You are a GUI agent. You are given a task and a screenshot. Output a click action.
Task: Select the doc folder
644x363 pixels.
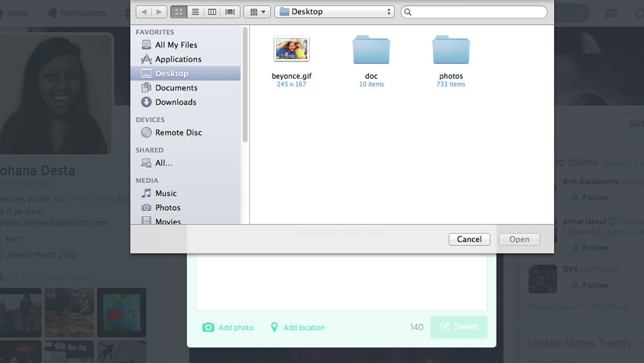tap(371, 50)
